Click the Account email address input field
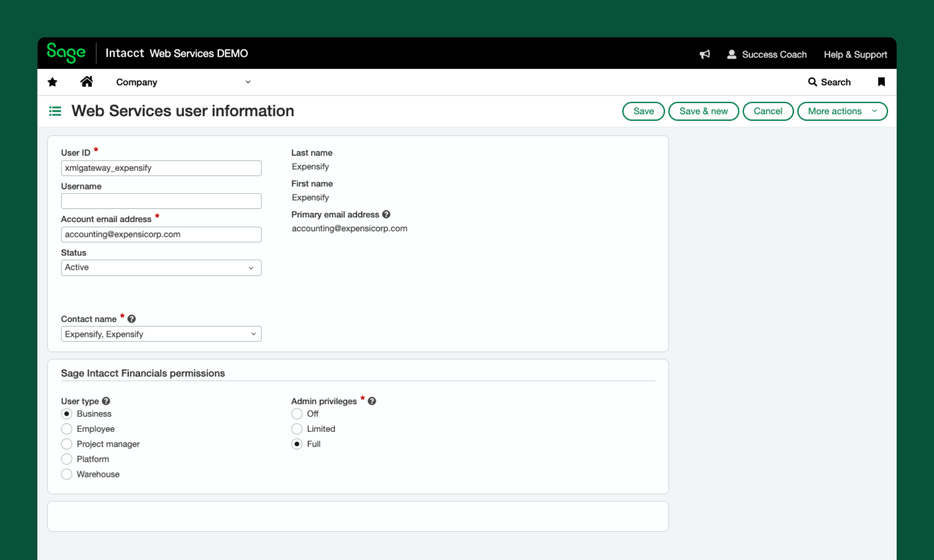This screenshot has width=934, height=560. coord(160,234)
